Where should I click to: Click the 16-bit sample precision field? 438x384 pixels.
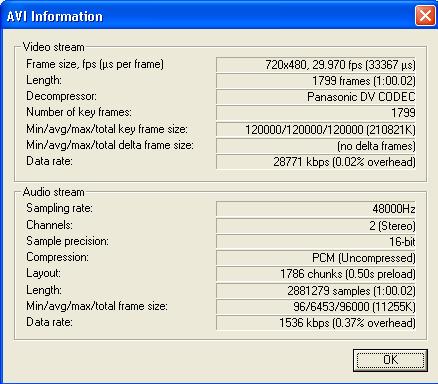pyautogui.click(x=316, y=242)
